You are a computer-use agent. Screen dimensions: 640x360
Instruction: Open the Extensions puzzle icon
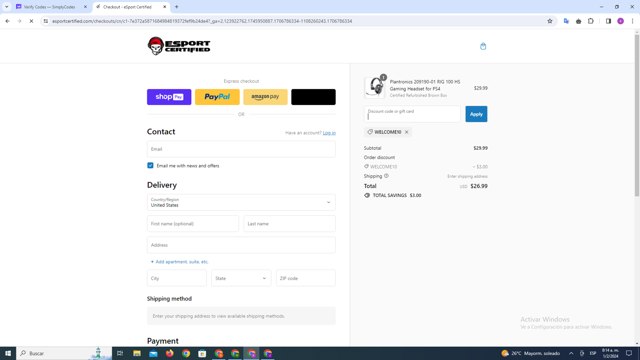coord(591,21)
